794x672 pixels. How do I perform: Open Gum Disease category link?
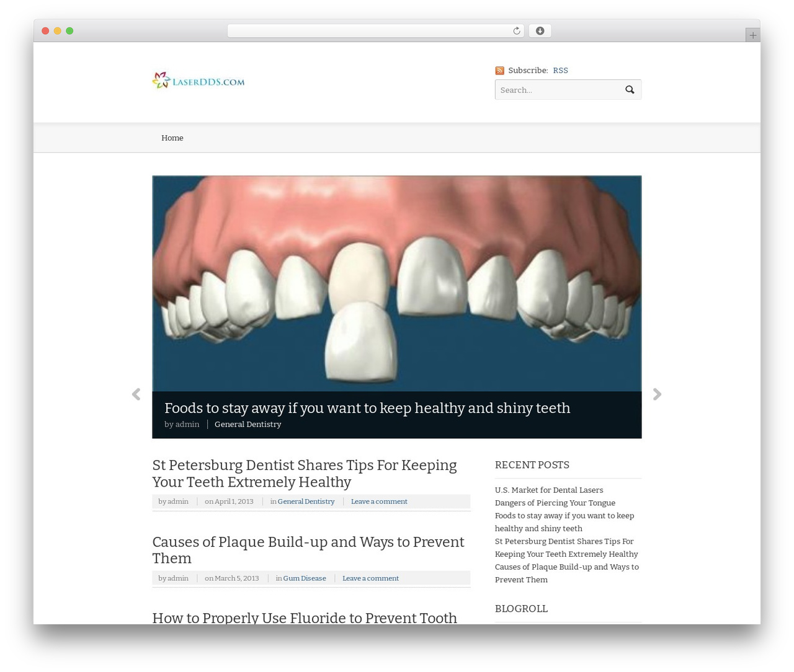305,578
